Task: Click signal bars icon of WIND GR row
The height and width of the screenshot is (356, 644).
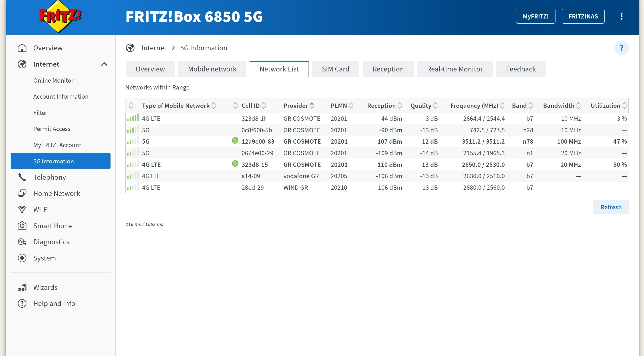Action: coord(133,187)
